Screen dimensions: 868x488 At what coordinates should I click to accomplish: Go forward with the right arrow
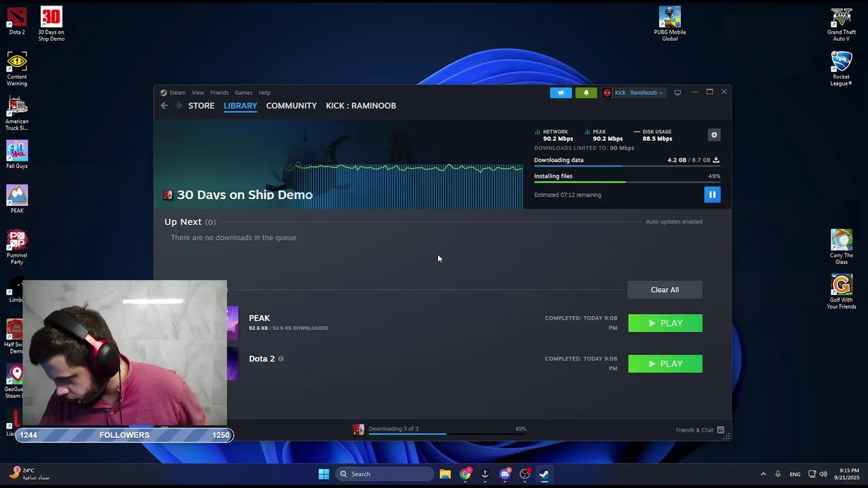click(178, 106)
